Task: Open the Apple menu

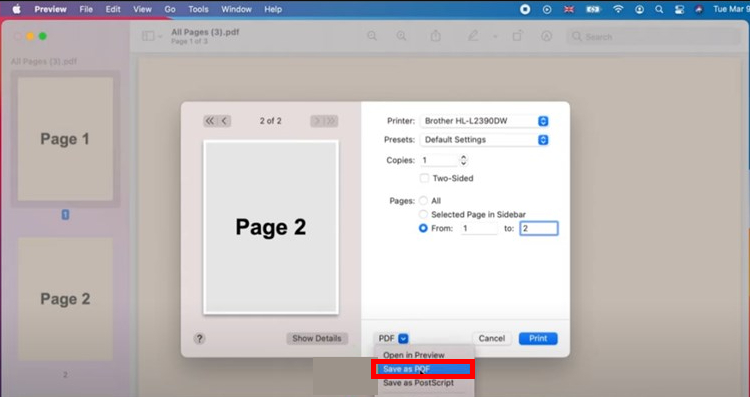Action: click(x=17, y=9)
